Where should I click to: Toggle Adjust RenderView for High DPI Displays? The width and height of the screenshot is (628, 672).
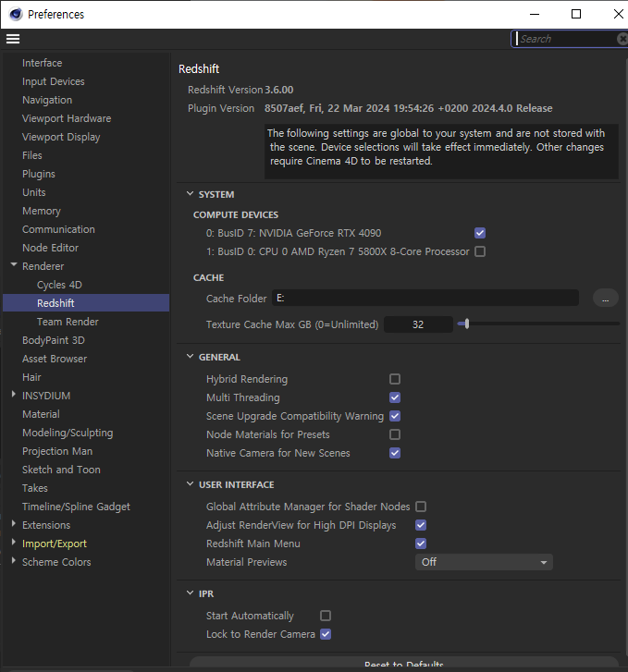pos(421,525)
